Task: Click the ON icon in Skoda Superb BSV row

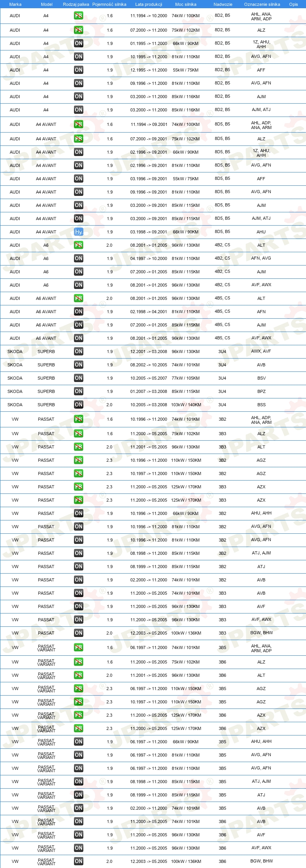Action: point(79,378)
